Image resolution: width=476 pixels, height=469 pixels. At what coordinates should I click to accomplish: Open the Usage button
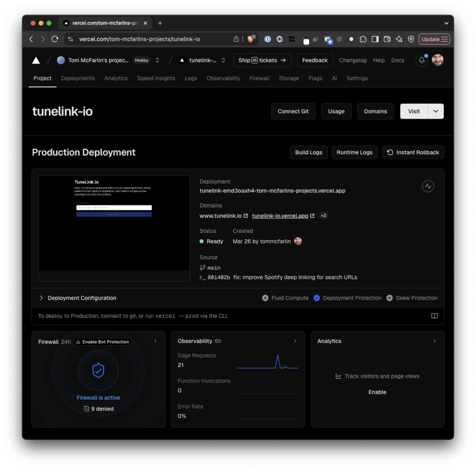[x=336, y=111]
